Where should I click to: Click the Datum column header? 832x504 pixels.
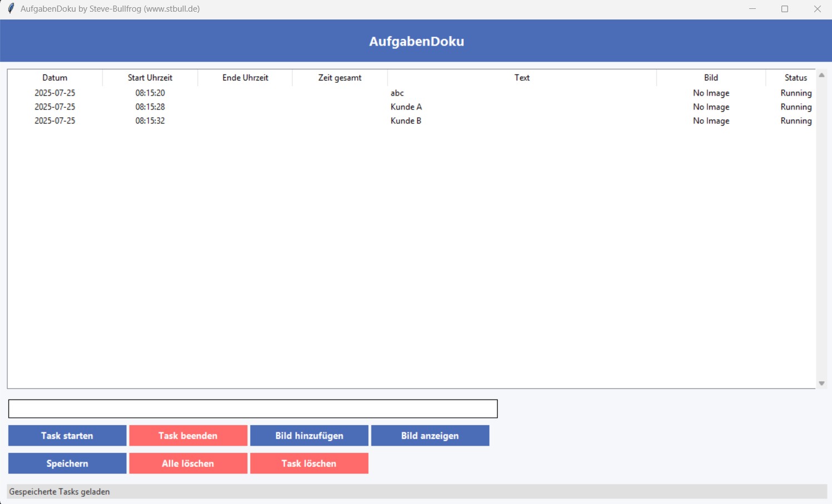[55, 78]
